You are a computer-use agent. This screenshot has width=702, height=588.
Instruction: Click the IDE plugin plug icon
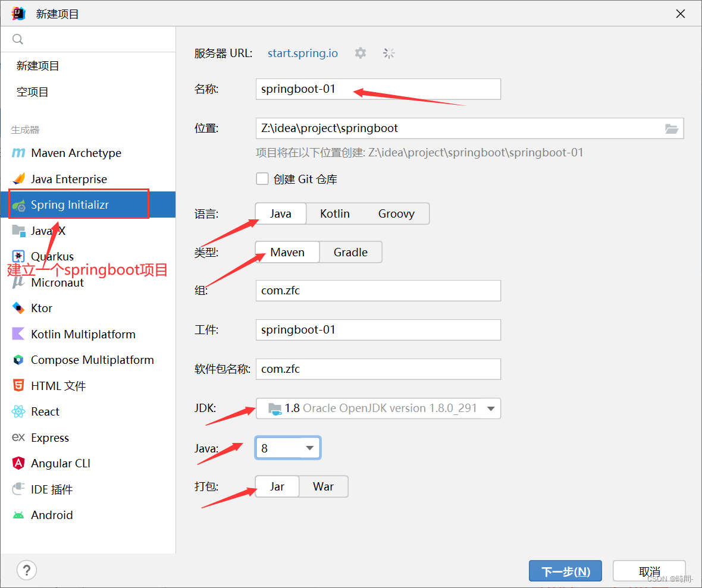point(18,489)
